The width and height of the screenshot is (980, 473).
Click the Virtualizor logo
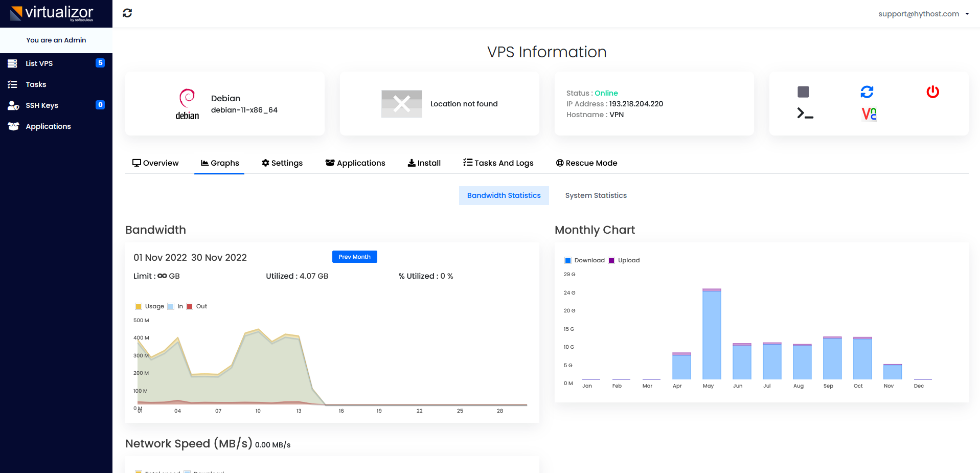[52, 13]
